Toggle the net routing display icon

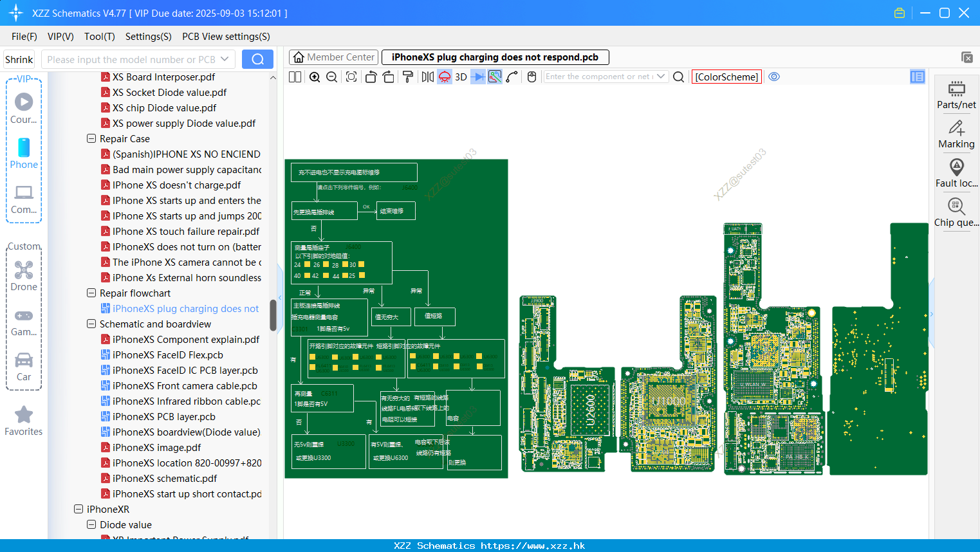click(x=495, y=77)
